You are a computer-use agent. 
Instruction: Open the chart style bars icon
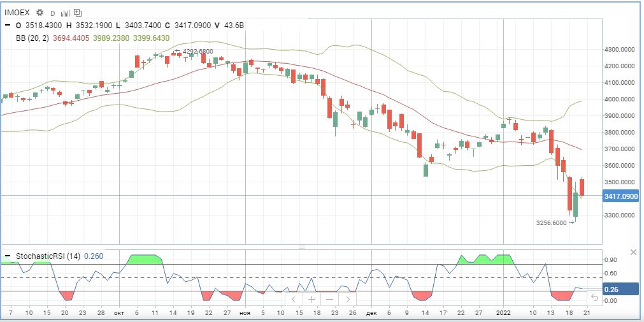tap(66, 13)
